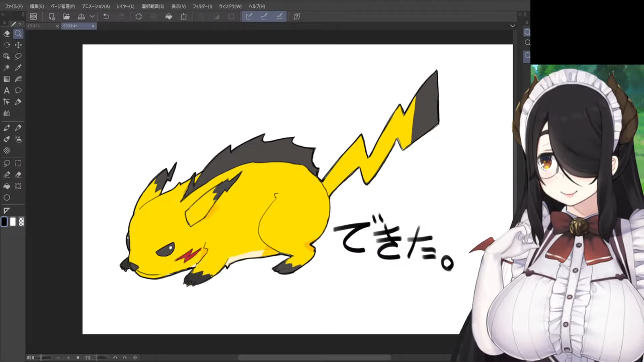Click the horizontal canvas scrollbar
The width and height of the screenshot is (644, 362).
[315, 357]
